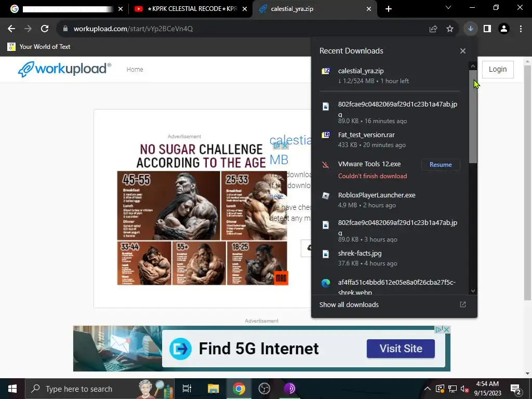This screenshot has height=399, width=532.
Task: Click the Edge icon beside shrek.webp download
Action: tap(326, 283)
